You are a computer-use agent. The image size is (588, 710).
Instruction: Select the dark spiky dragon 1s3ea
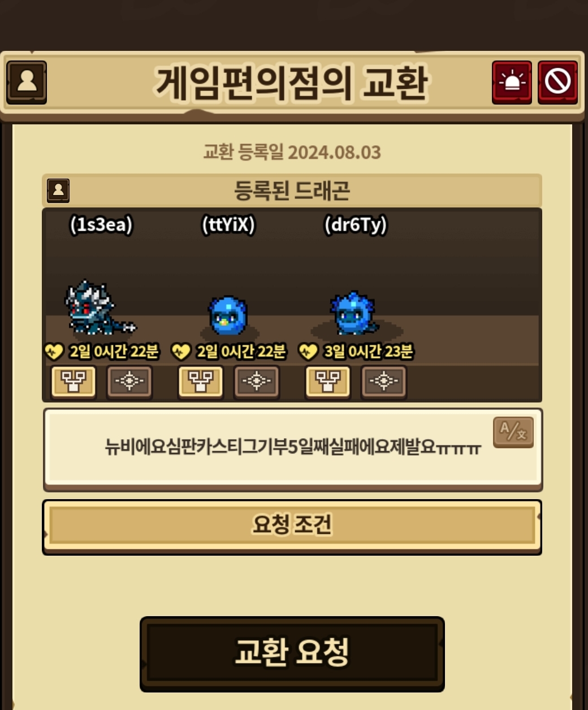point(96,308)
